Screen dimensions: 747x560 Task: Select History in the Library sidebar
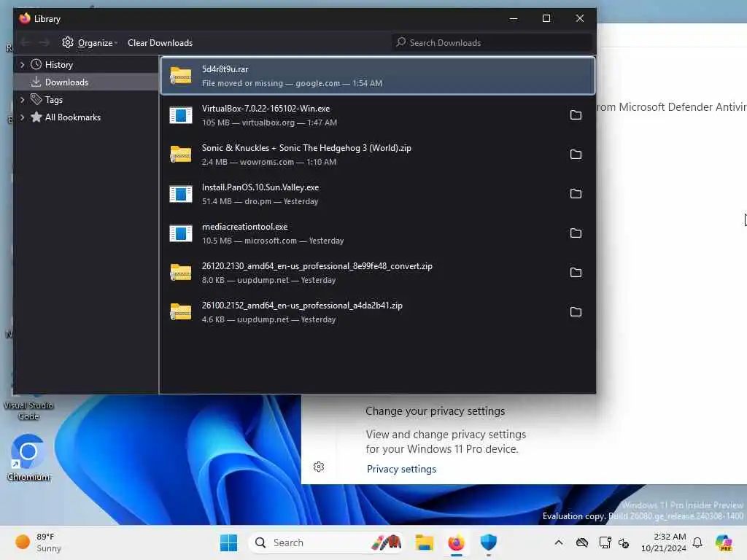pyautogui.click(x=58, y=65)
